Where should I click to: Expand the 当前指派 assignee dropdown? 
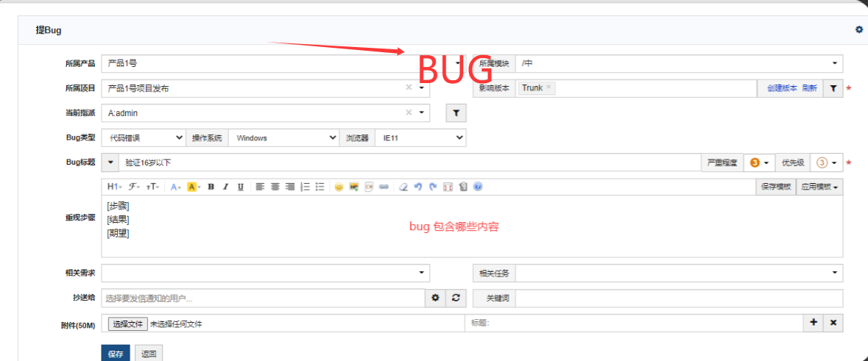[x=421, y=112]
